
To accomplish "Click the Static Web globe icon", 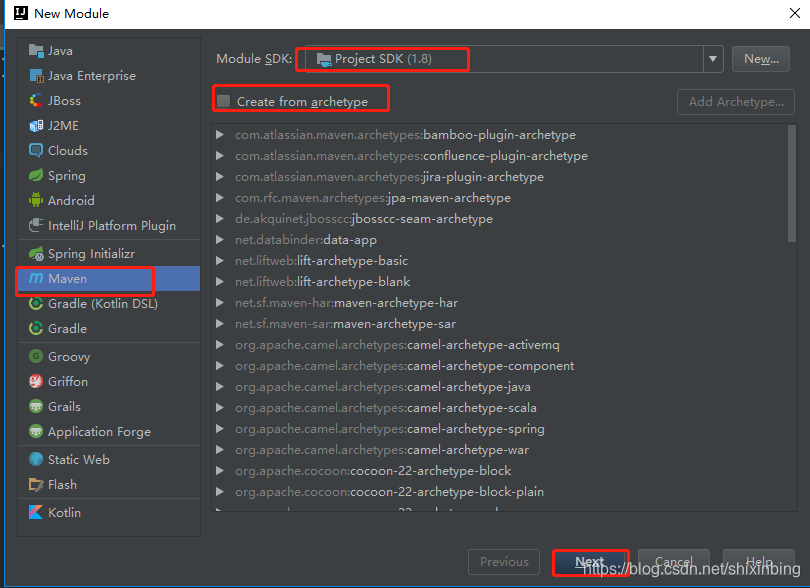I will (x=36, y=459).
